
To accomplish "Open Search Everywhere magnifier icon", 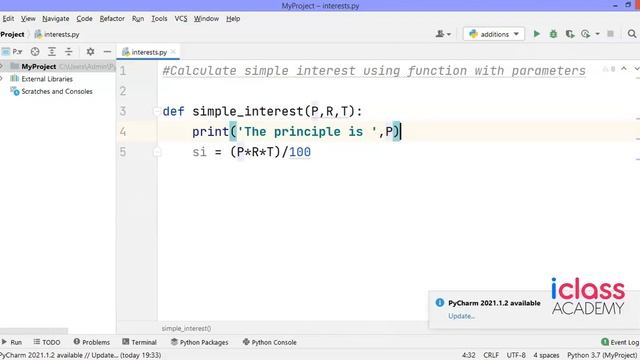I will click(x=632, y=34).
